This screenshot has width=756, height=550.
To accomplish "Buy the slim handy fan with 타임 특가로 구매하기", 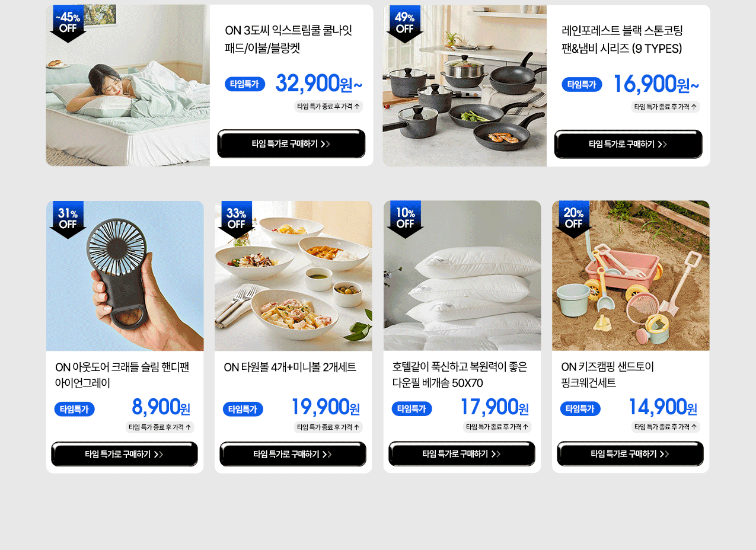I will coord(125,454).
